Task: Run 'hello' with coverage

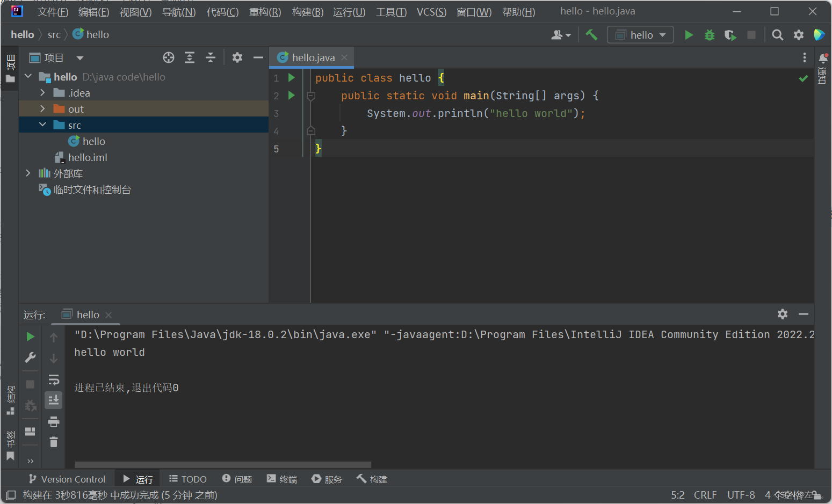Action: point(730,34)
